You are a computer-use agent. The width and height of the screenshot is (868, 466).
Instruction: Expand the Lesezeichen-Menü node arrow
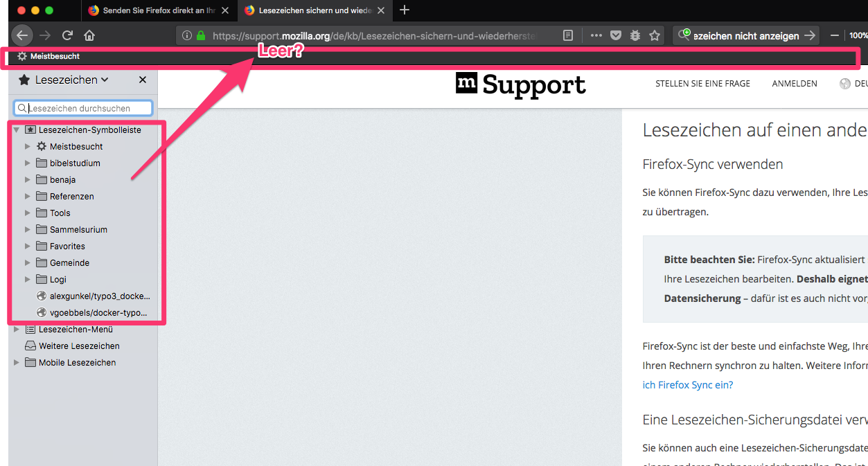point(17,329)
